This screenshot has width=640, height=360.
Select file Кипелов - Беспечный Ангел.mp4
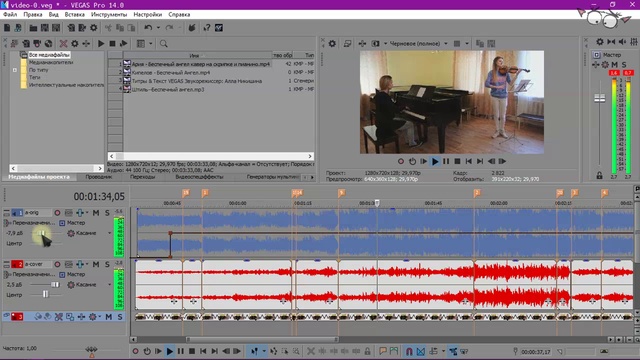[x=171, y=72]
